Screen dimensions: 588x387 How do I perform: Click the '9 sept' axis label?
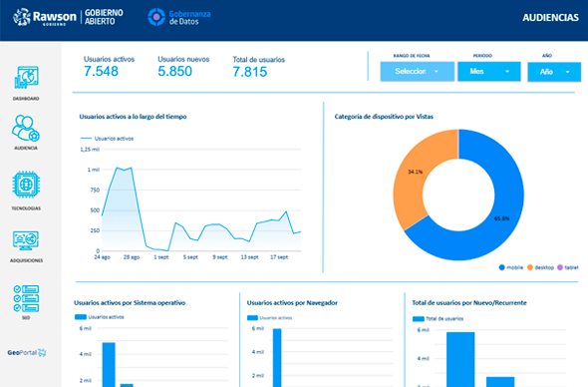219,257
